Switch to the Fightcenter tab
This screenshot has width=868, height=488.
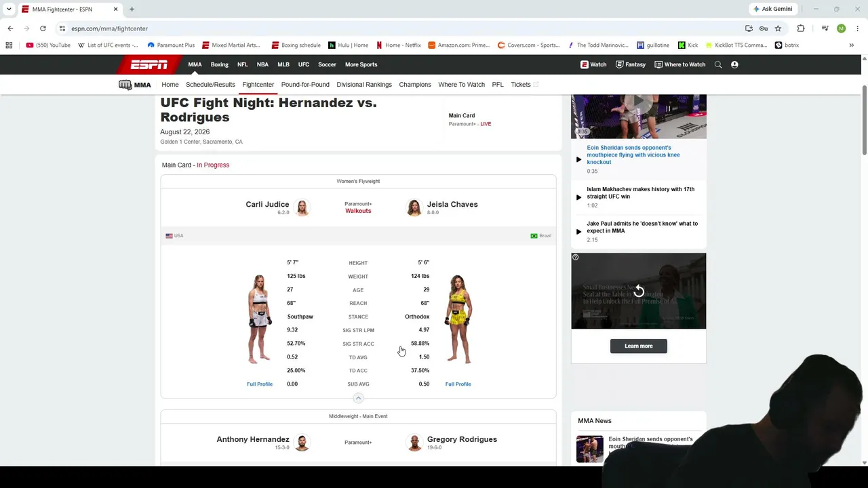pos(258,85)
